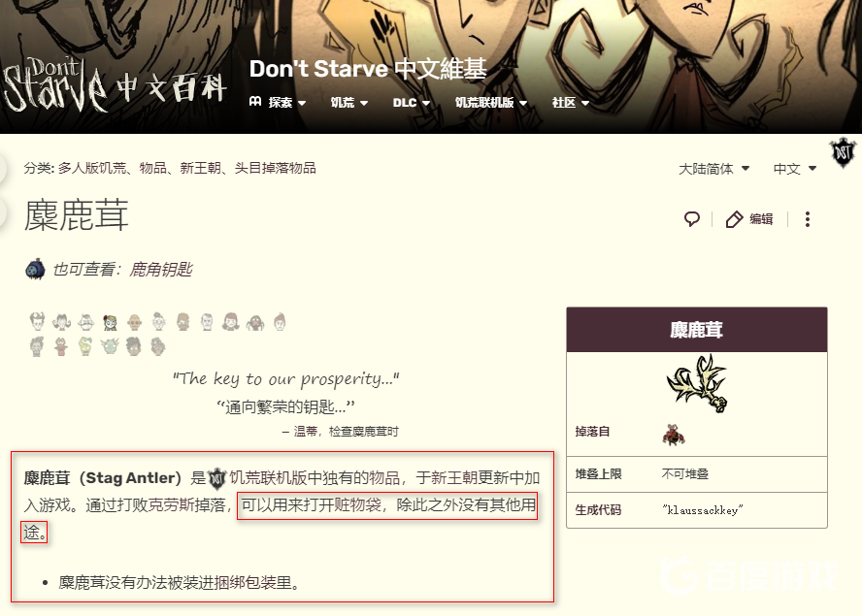This screenshot has width=862, height=616.
Task: Open the three-dot more actions menu
Action: click(807, 219)
